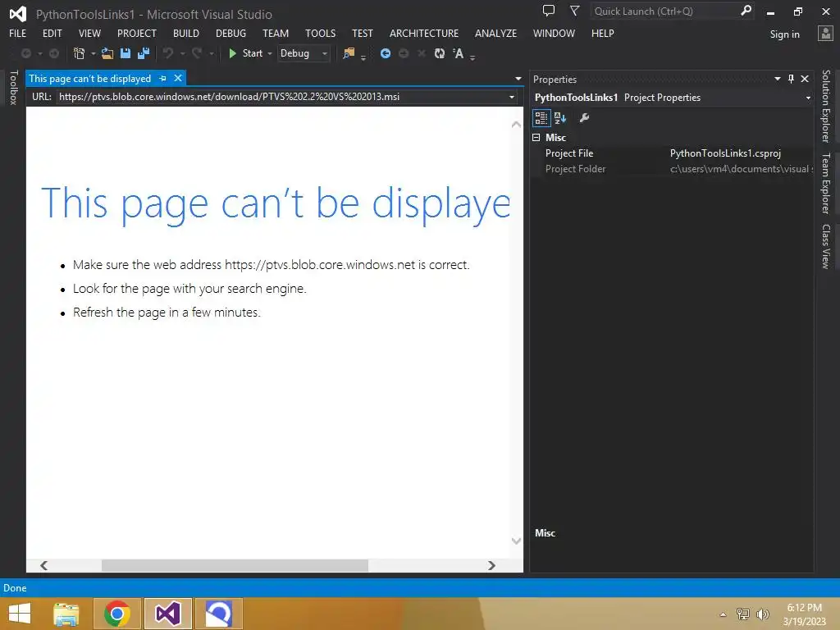Viewport: 840px width, 630px height.
Task: Click the Sign in link
Action: [x=784, y=34]
